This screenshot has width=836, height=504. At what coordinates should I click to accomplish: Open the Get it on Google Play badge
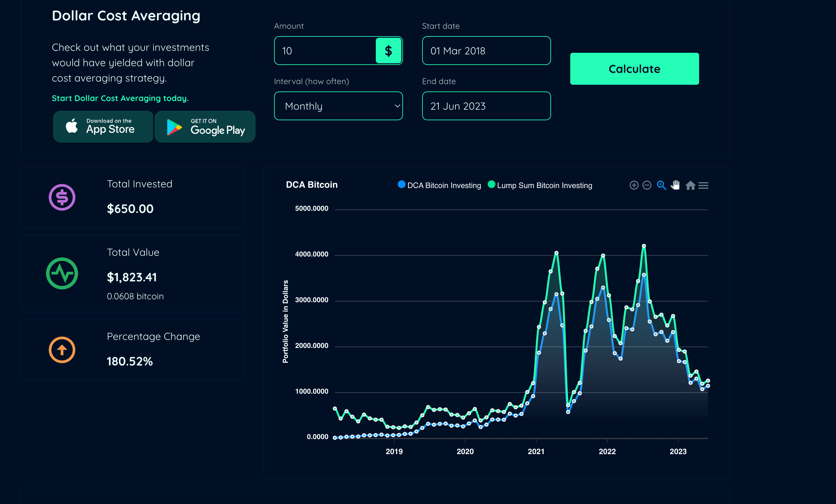205,127
